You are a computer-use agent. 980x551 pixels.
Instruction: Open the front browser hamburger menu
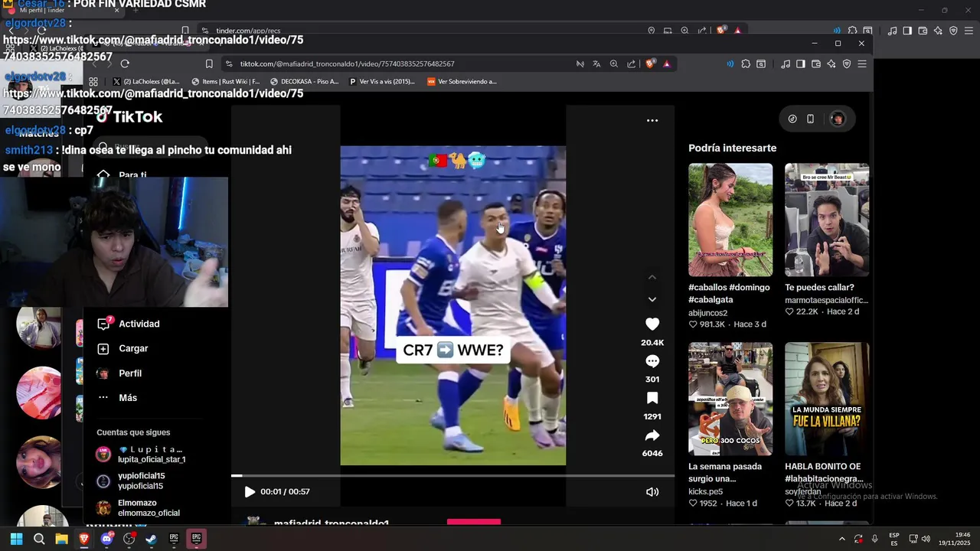(862, 64)
